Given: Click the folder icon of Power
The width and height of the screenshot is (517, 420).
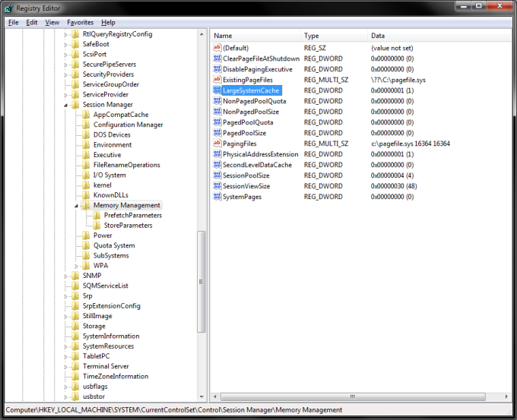Looking at the screenshot, I should [86, 235].
